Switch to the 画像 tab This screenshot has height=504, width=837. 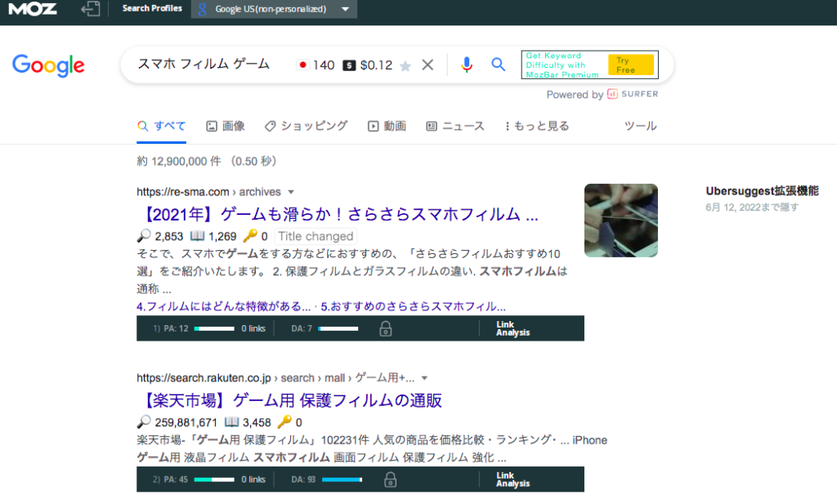(226, 127)
